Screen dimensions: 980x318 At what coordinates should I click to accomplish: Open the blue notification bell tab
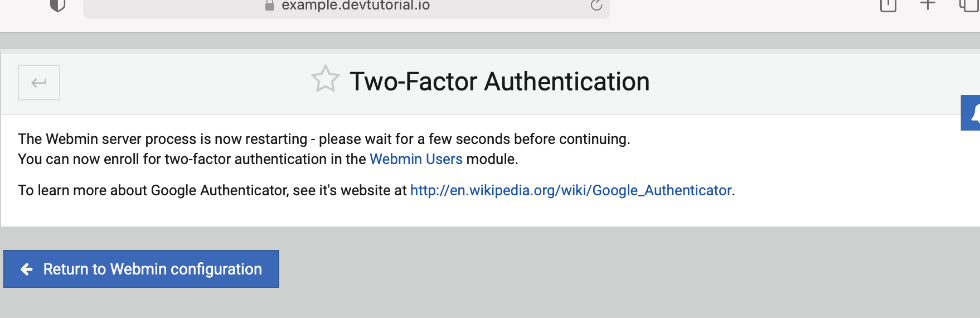pos(971,113)
